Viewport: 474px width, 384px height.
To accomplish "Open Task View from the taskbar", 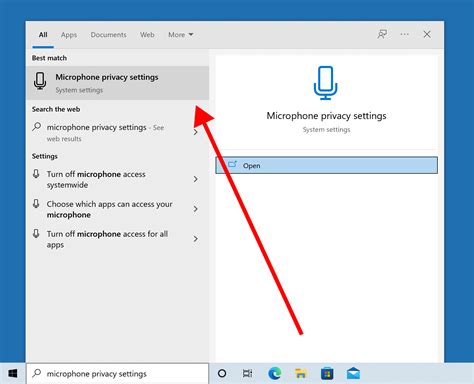I will click(x=248, y=373).
